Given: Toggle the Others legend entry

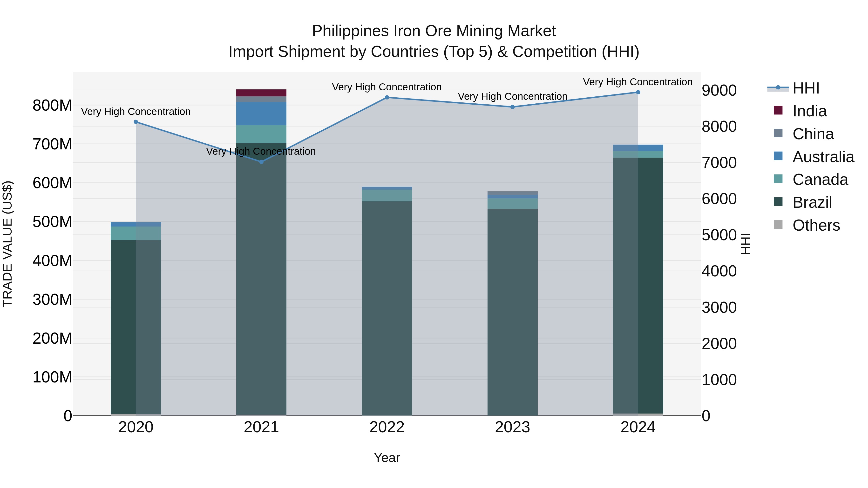Looking at the screenshot, I should pos(807,225).
